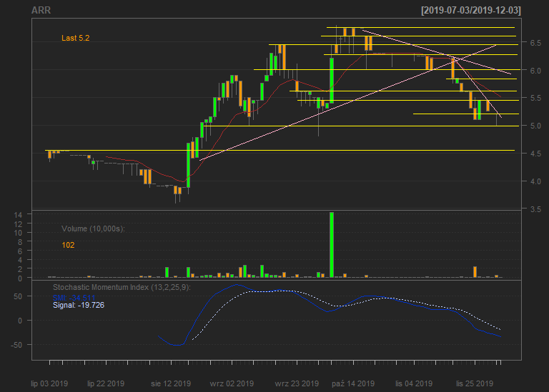The image size is (549, 392).
Task: Click the 'Last 5.2' price label
Action: (76, 38)
